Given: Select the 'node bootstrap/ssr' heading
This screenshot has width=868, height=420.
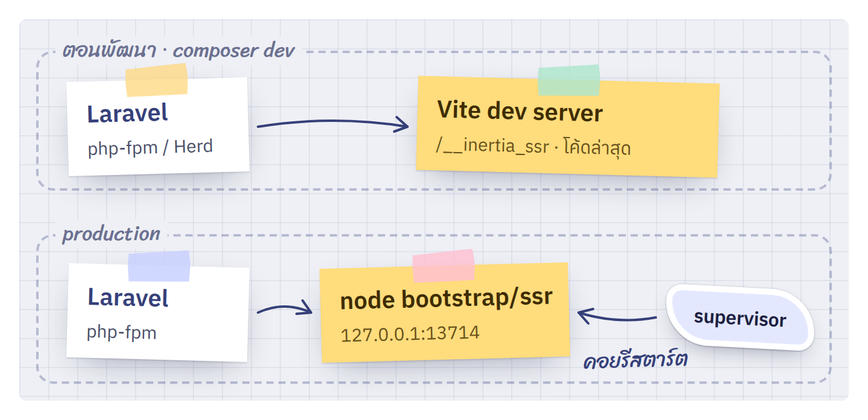Looking at the screenshot, I should pos(446,299).
